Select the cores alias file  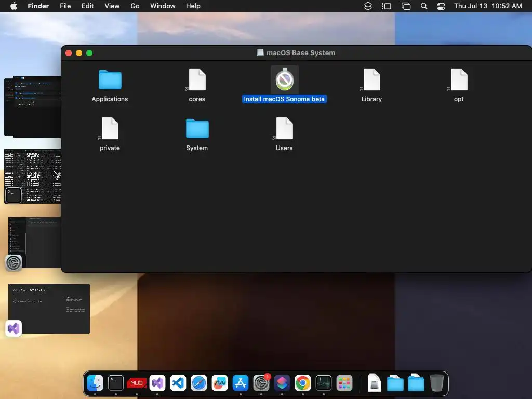point(197,79)
